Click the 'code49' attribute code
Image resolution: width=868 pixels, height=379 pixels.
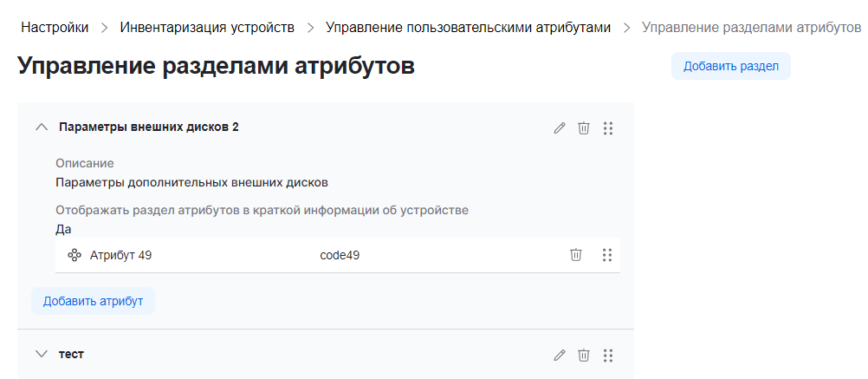pyautogui.click(x=340, y=255)
